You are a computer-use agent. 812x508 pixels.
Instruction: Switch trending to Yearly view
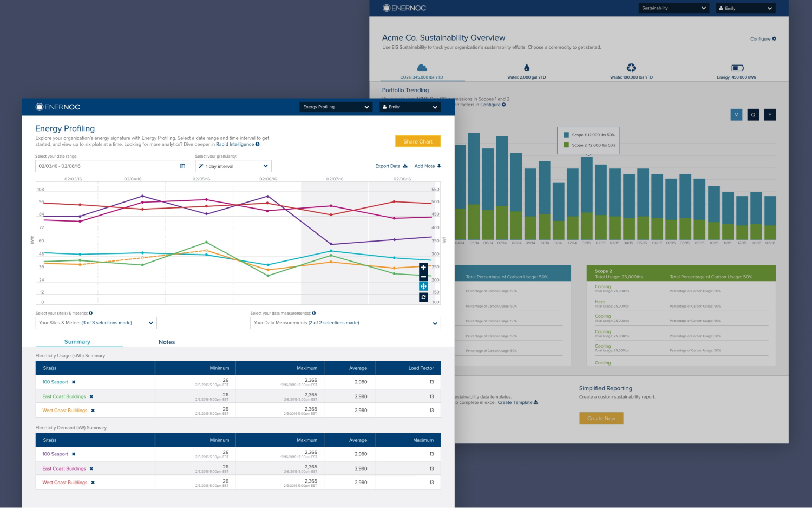(x=770, y=114)
